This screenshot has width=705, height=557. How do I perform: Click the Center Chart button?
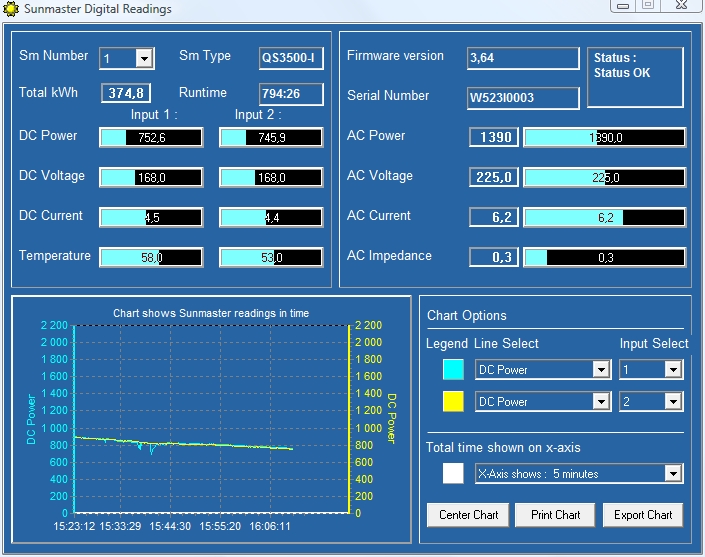[x=468, y=515]
